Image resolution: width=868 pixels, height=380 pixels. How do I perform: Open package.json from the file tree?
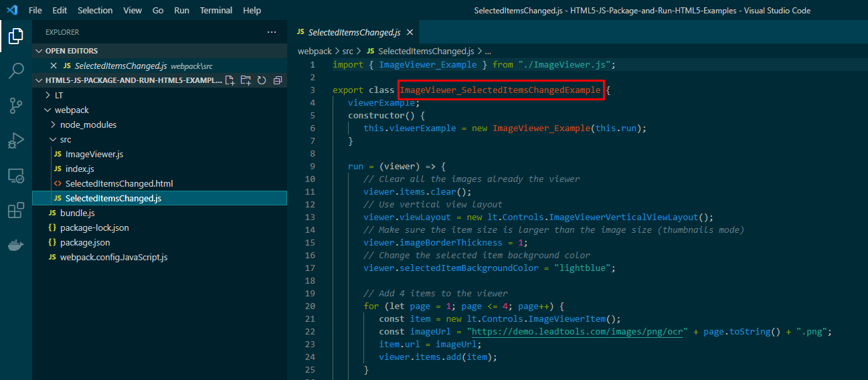click(159, 242)
